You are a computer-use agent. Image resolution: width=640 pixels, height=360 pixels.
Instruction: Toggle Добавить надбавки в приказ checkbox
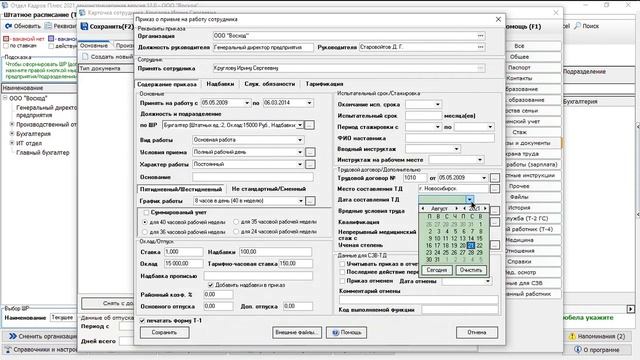(x=211, y=285)
